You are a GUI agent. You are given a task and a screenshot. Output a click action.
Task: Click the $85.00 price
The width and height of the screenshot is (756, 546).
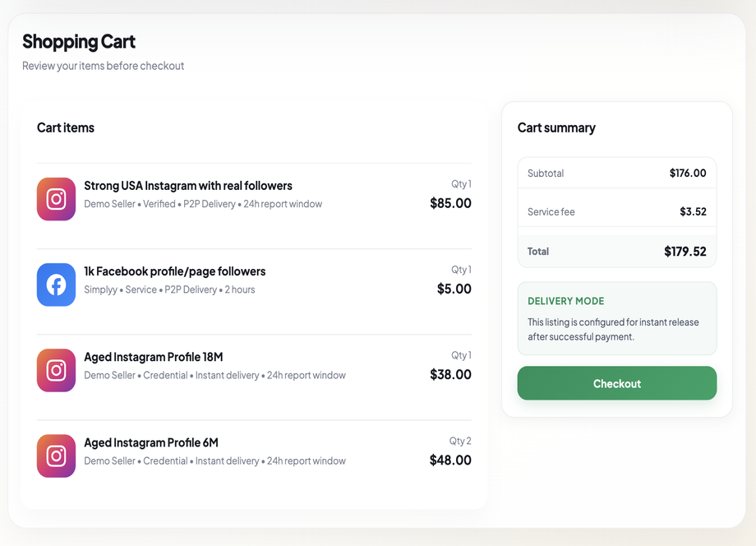(450, 203)
